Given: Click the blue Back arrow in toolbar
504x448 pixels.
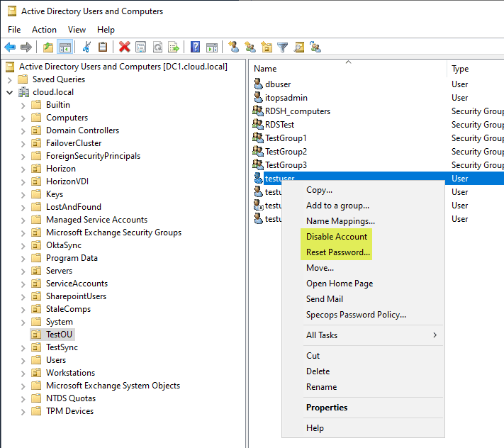Looking at the screenshot, I should tap(10, 47).
